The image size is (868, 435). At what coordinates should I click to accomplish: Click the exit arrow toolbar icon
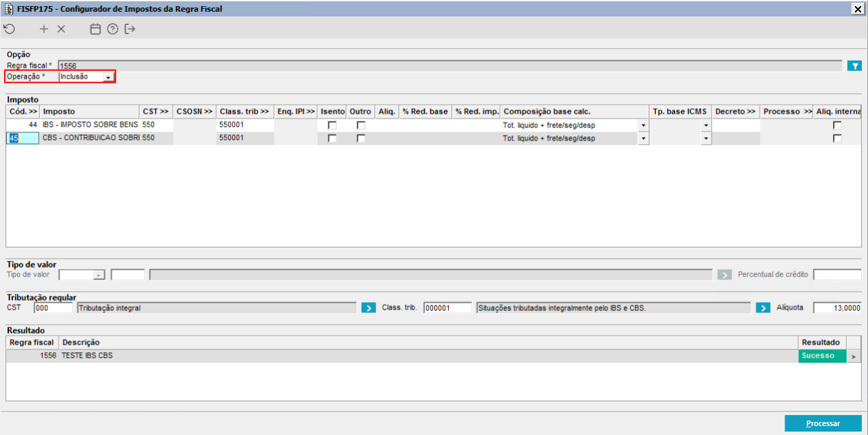[x=130, y=29]
